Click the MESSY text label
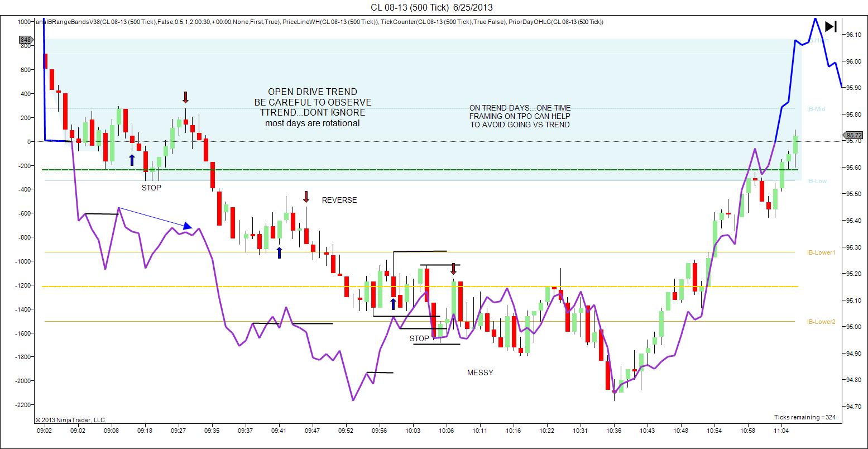The image size is (868, 449). point(480,372)
